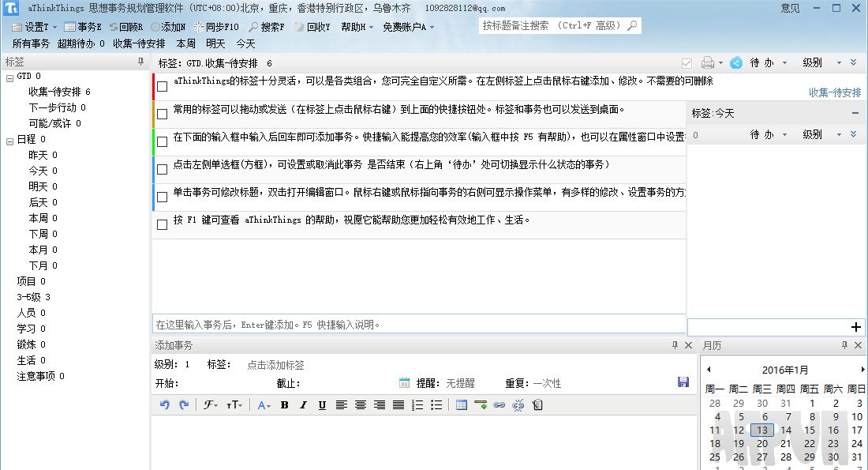Screen dimensions: 868x470
Task: Click the redo arrow in the editor toolbar
Action: (x=184, y=405)
